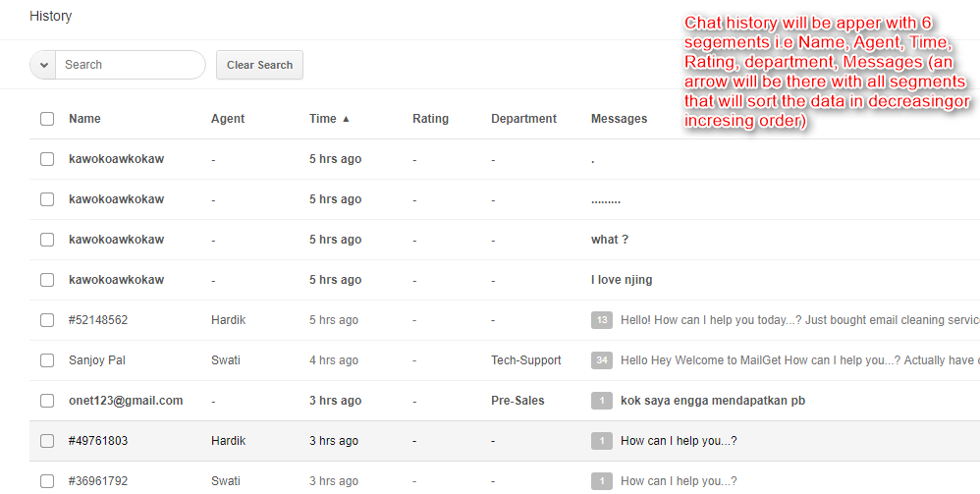Sort by Rating column header
Screen dimensions: 980x494
[x=430, y=119]
